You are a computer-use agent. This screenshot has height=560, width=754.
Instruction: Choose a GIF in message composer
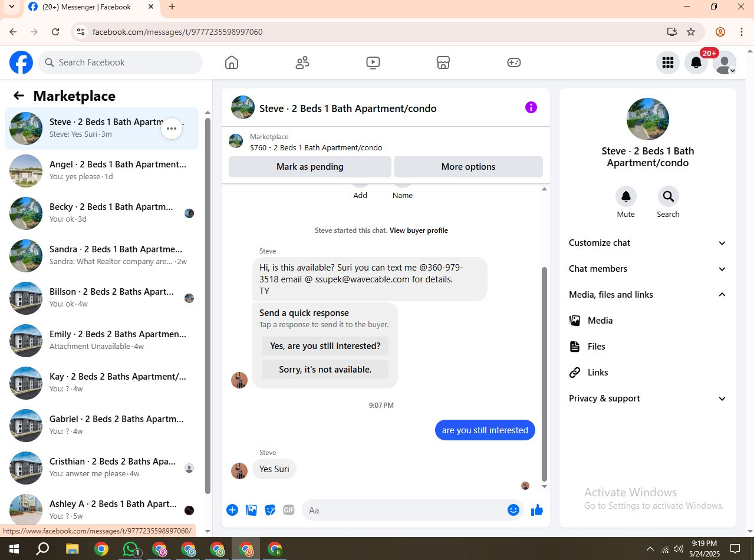coord(288,510)
